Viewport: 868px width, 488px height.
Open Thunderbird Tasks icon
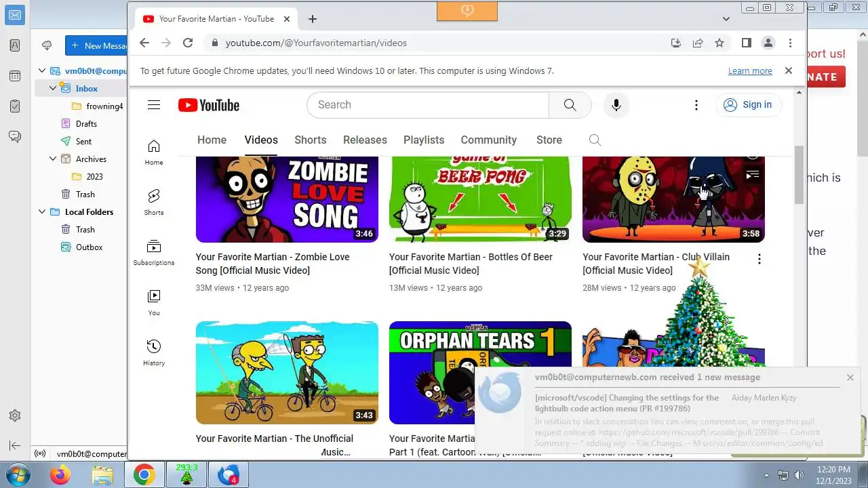point(15,106)
